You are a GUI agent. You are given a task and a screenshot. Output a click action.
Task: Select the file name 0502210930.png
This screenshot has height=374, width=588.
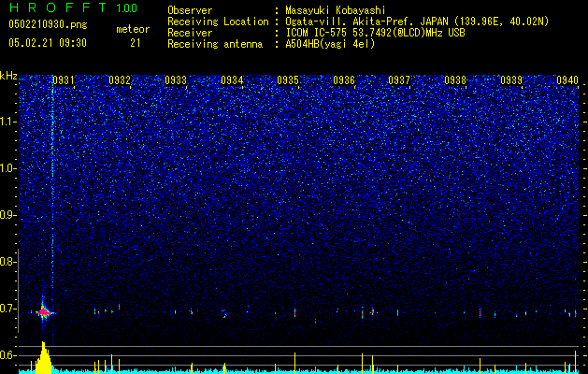pyautogui.click(x=48, y=25)
